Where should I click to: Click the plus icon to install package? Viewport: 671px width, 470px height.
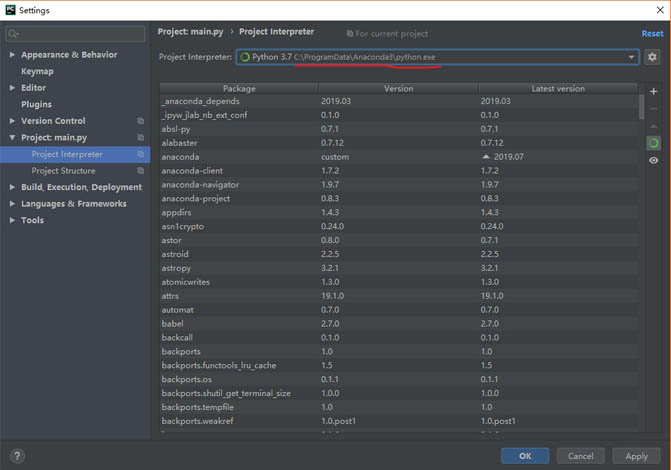pos(653,92)
